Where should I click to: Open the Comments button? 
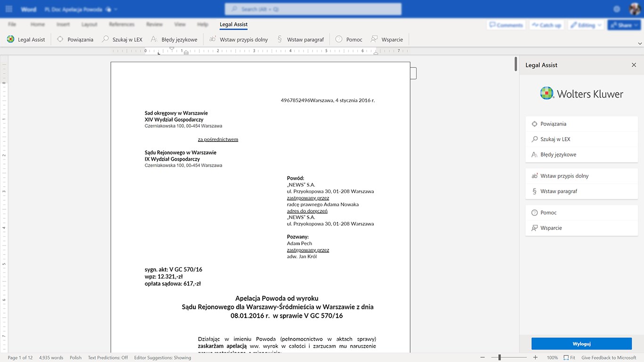point(506,25)
